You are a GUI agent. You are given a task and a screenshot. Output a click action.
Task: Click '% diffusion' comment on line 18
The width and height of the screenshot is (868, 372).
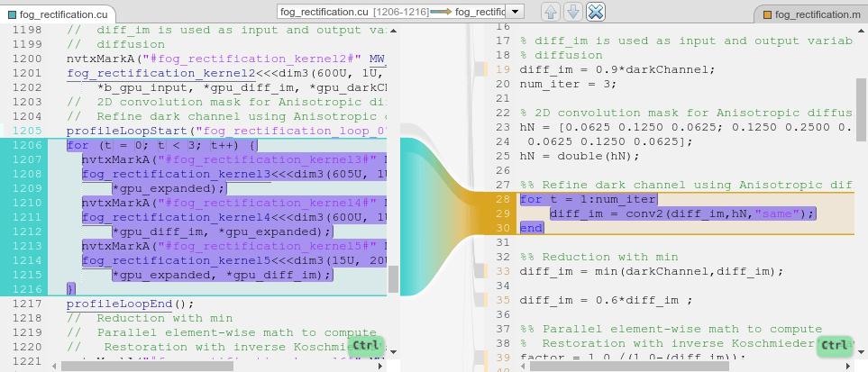tap(561, 55)
